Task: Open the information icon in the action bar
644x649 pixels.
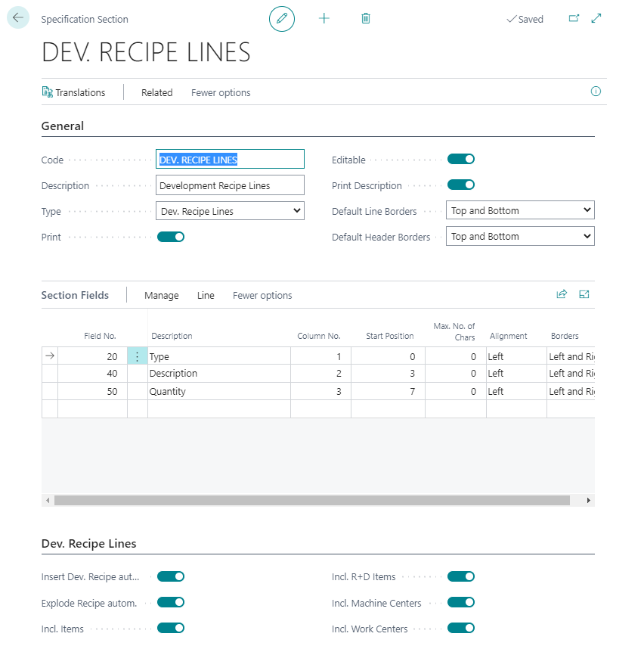Action: (x=596, y=92)
